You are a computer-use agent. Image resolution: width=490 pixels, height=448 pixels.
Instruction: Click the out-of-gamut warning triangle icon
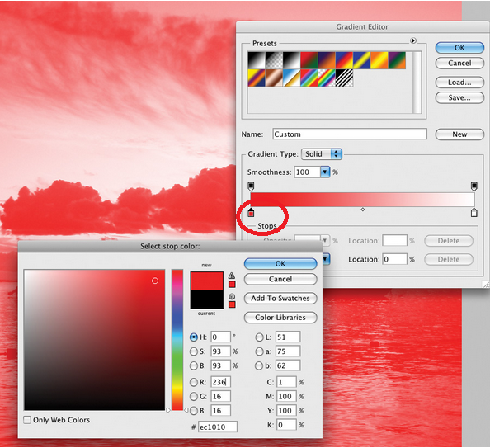coord(232,276)
